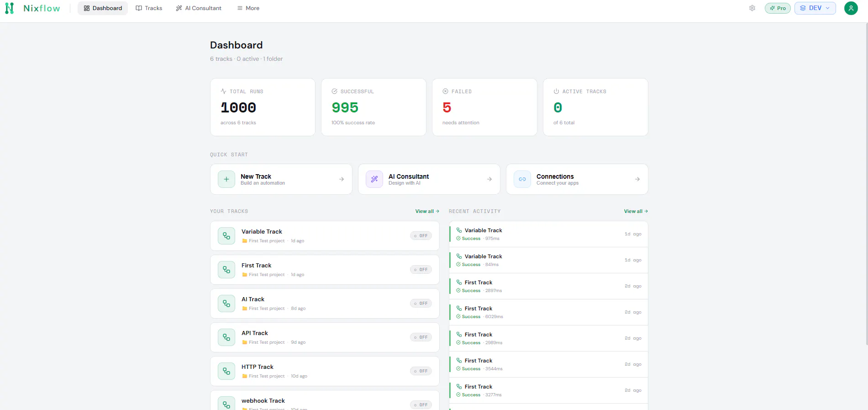Image resolution: width=868 pixels, height=410 pixels.
Task: Switch to the Tracks tab
Action: (149, 8)
